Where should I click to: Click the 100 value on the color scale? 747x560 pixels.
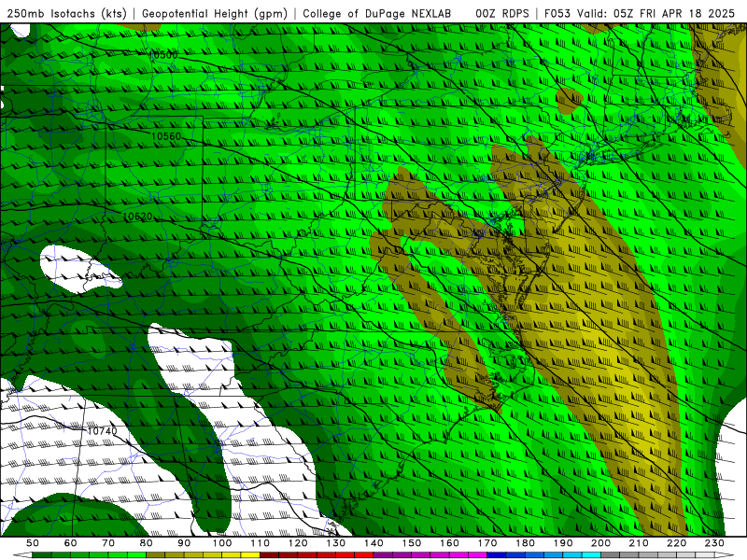(x=222, y=543)
